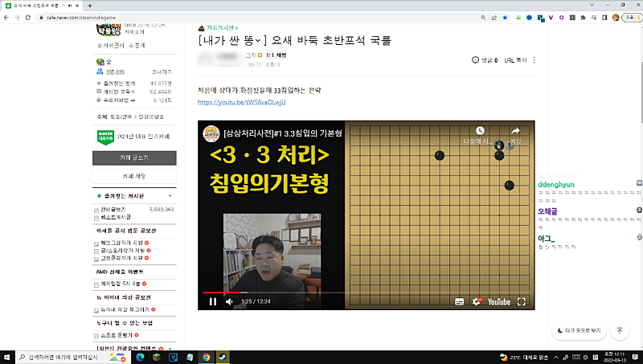643x364 pixels.
Task: Click the zoom magnifier in the address bar
Action: [483, 18]
